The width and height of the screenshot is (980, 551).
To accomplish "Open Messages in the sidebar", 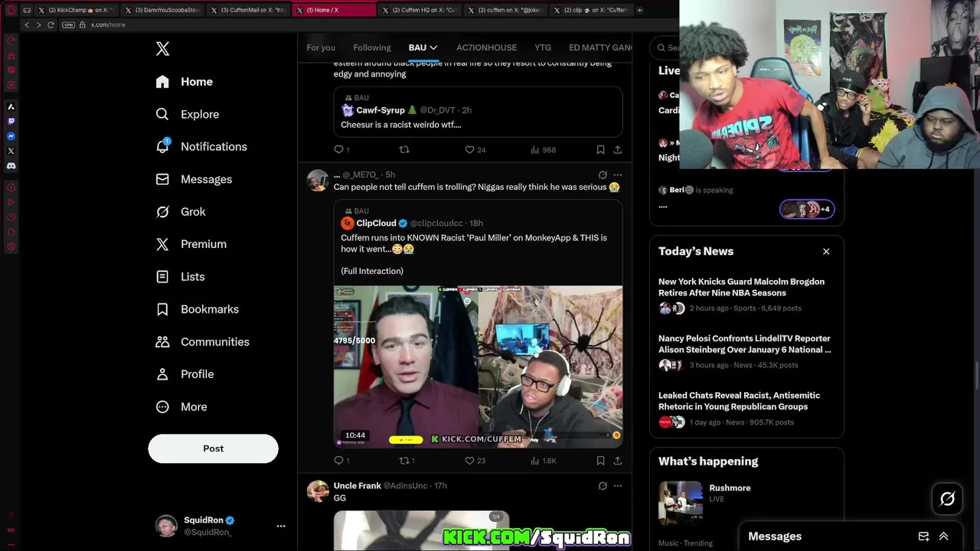I will click(194, 179).
